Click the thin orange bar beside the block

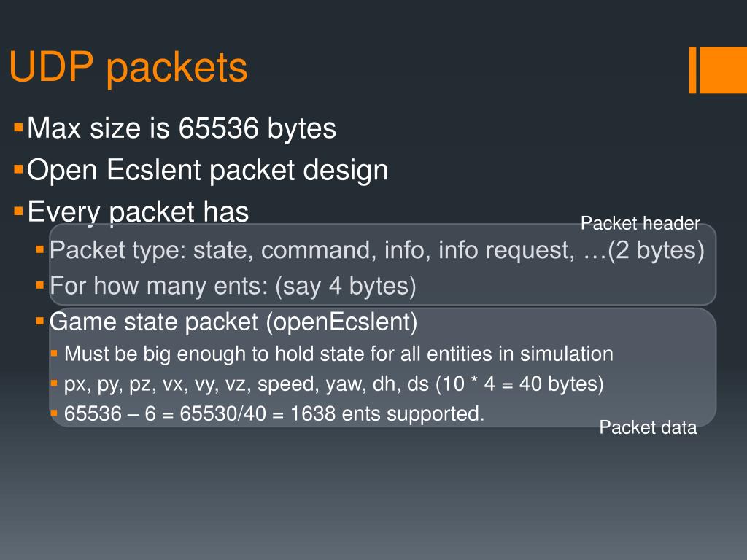(693, 70)
